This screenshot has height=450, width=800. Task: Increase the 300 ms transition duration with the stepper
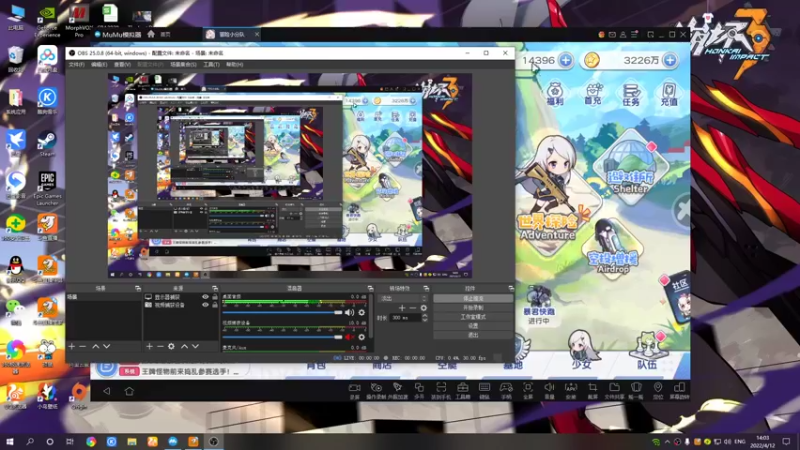pyautogui.click(x=425, y=315)
